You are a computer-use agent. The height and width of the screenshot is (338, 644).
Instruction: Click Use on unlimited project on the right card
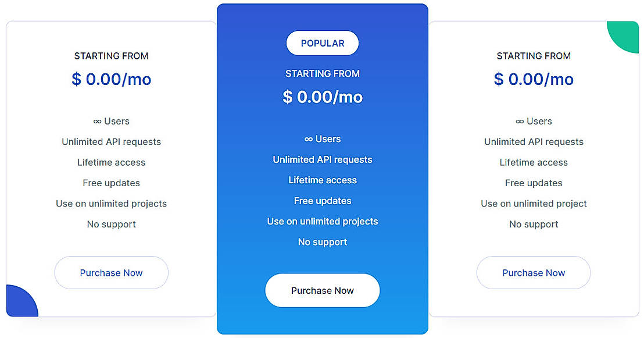click(x=533, y=203)
